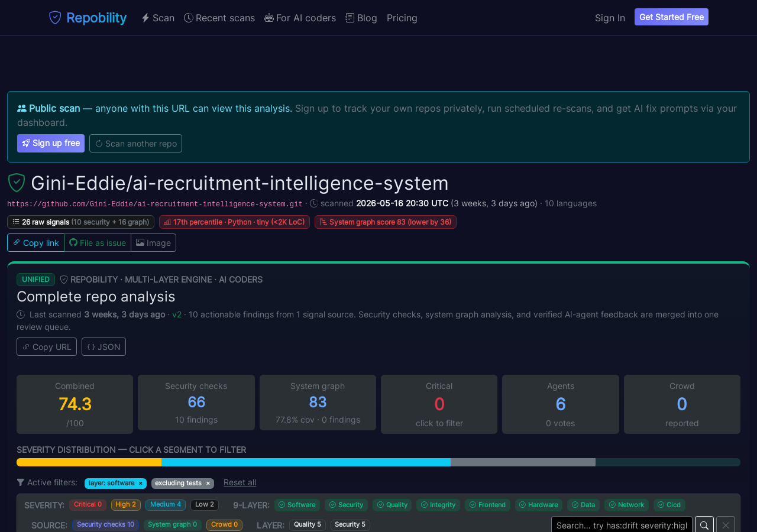Click the Crowd 0 reported card
The width and height of the screenshot is (757, 532).
682,404
